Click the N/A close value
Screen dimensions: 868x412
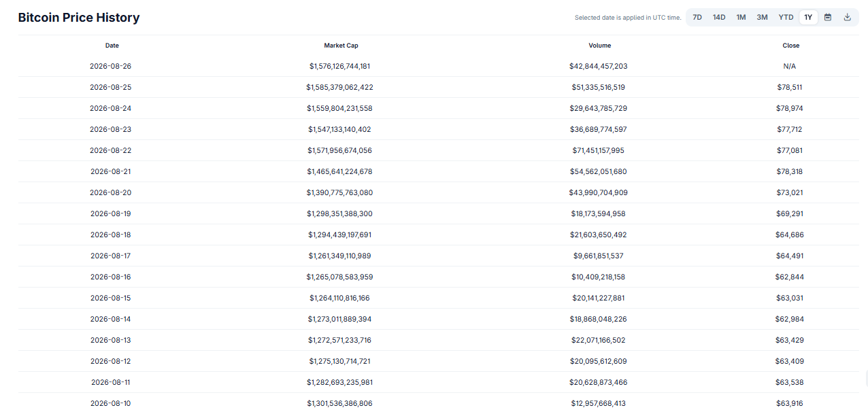pyautogui.click(x=790, y=66)
